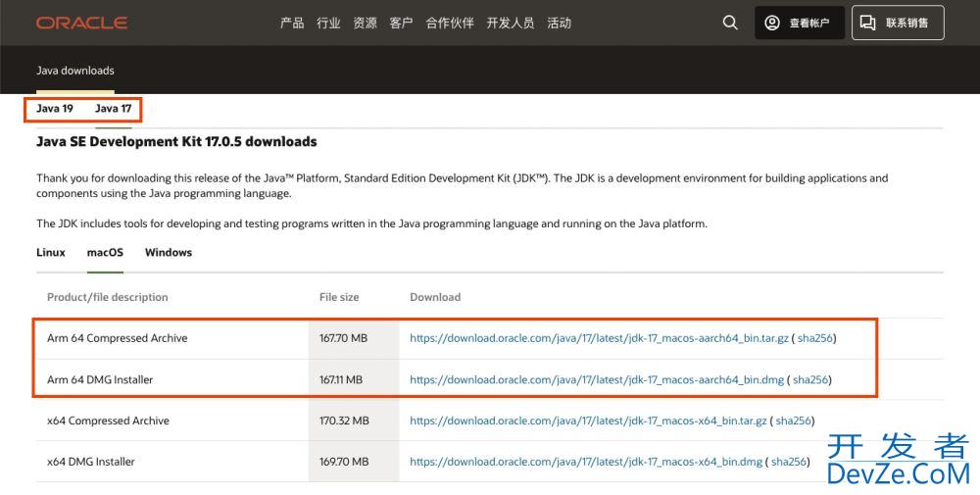The height and width of the screenshot is (495, 980).
Task: Click the x64 DMG Installer text
Action: (90, 462)
